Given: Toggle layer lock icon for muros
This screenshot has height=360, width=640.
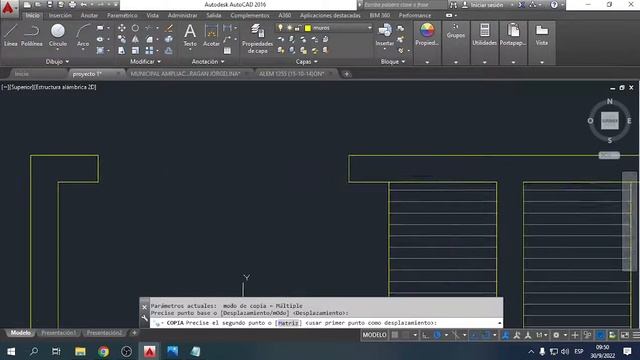Looking at the screenshot, I should 298,28.
